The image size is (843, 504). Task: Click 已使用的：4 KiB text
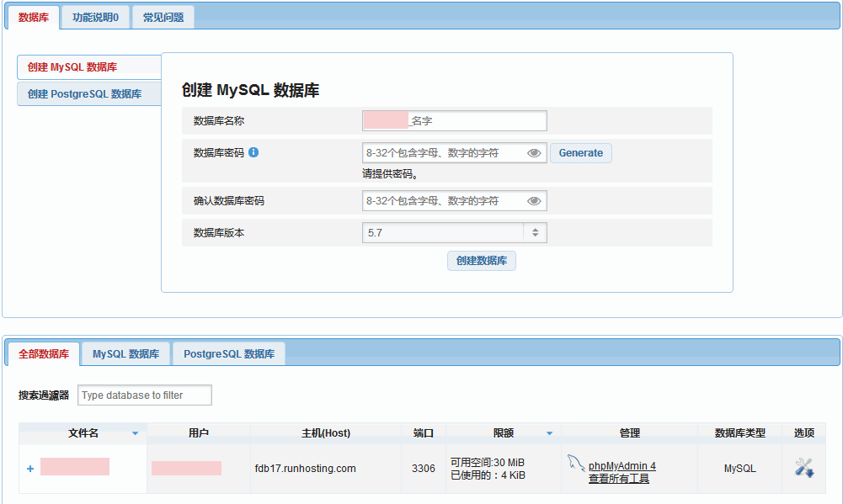(488, 475)
